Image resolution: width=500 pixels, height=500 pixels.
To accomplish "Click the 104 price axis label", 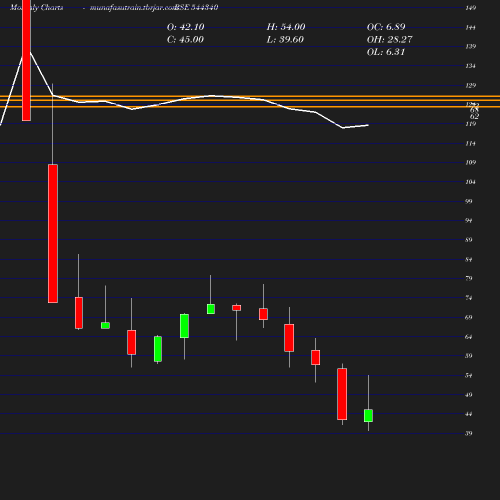I will click(471, 182).
